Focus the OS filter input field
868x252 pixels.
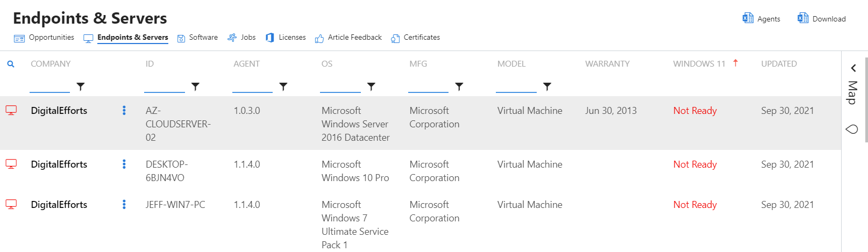click(340, 86)
